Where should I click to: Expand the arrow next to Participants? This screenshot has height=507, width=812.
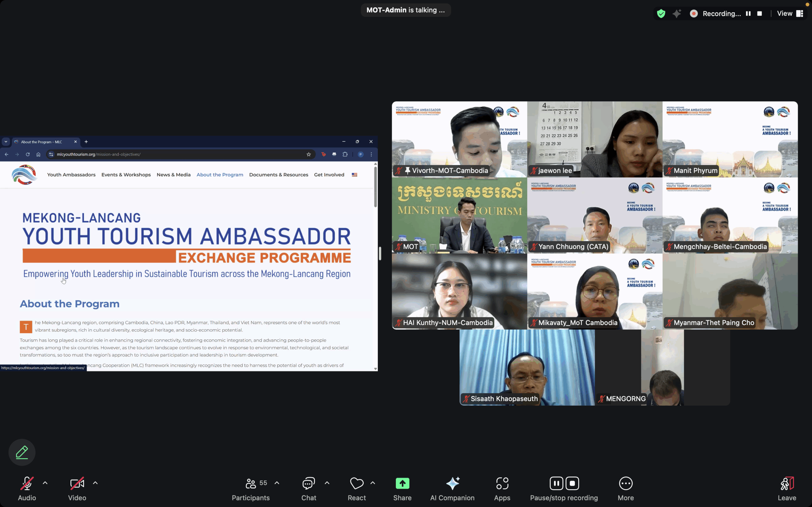277,483
